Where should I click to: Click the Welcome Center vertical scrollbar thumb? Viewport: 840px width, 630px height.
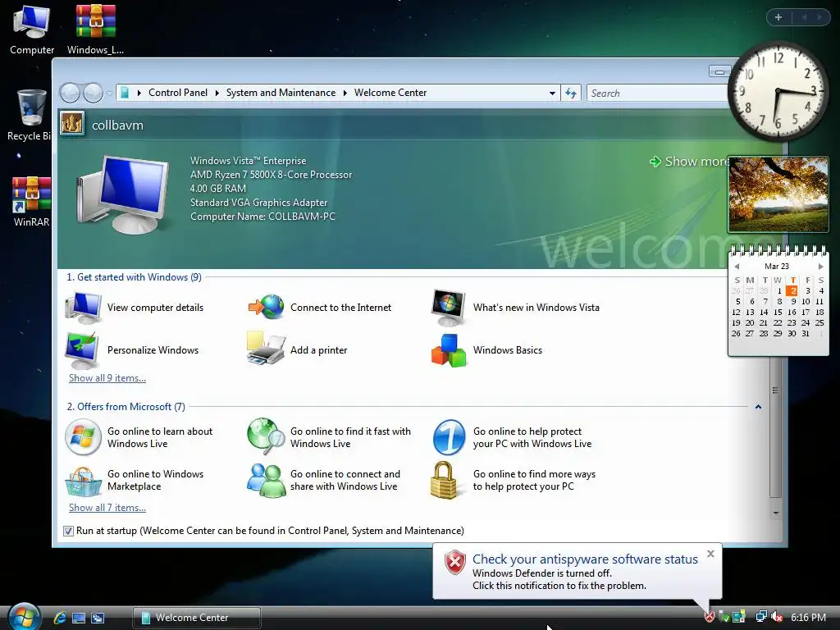pos(775,427)
